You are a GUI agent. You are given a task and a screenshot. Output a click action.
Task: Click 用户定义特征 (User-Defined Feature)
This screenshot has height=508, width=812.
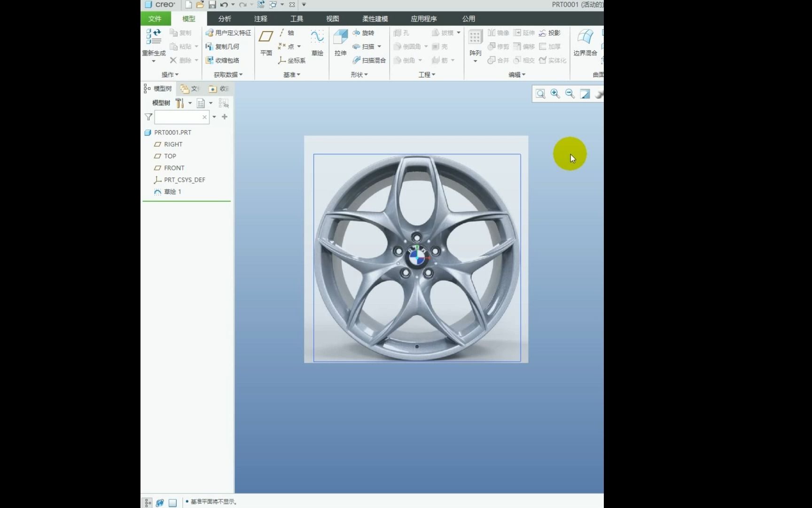coord(228,33)
